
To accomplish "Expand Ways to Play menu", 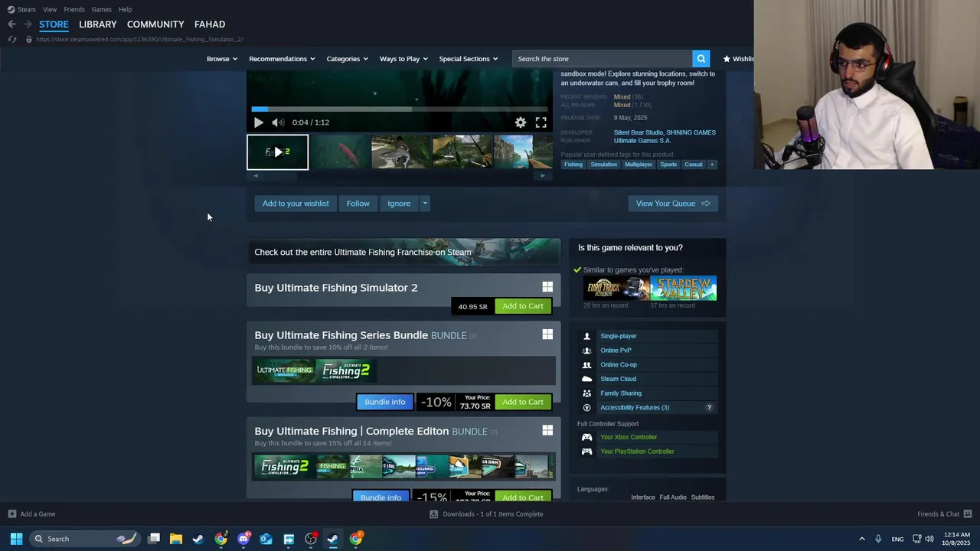I will (x=403, y=59).
